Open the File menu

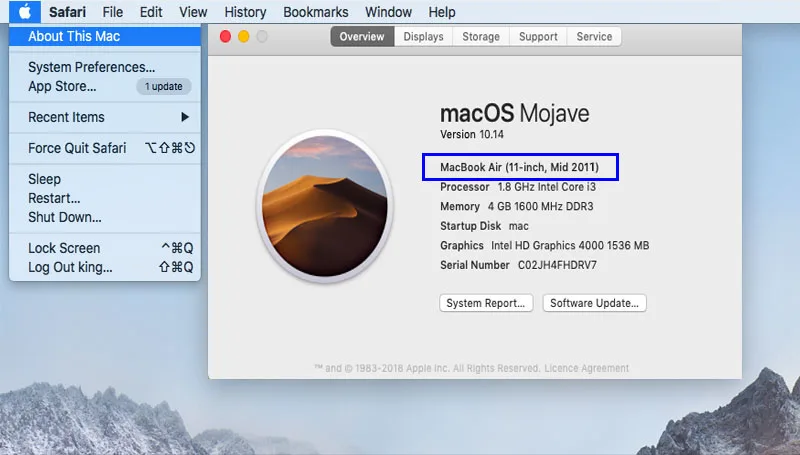tap(112, 12)
